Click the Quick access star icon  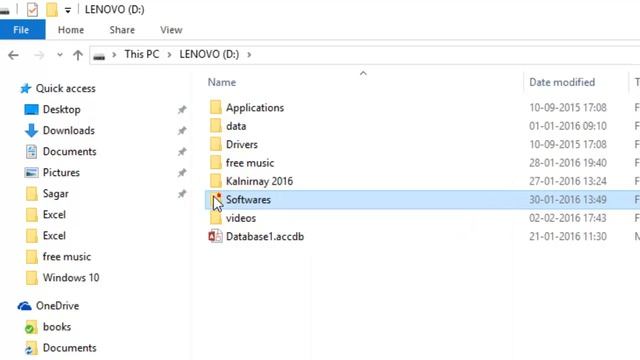click(26, 89)
